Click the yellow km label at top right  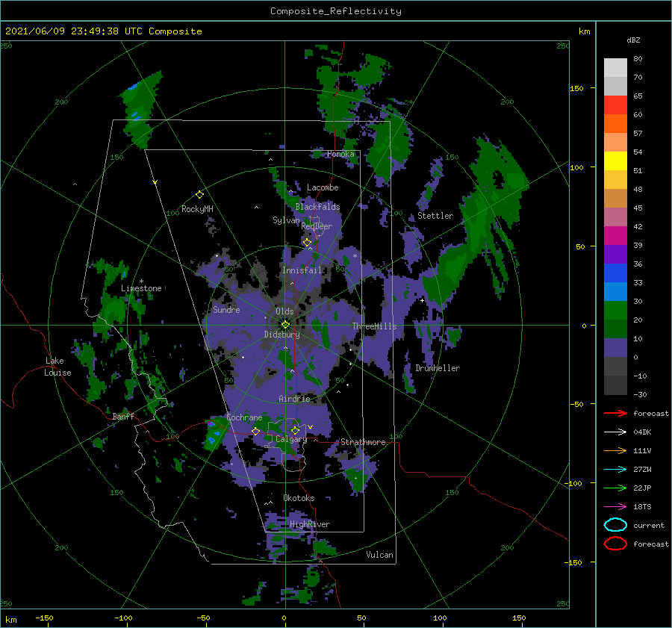(584, 31)
